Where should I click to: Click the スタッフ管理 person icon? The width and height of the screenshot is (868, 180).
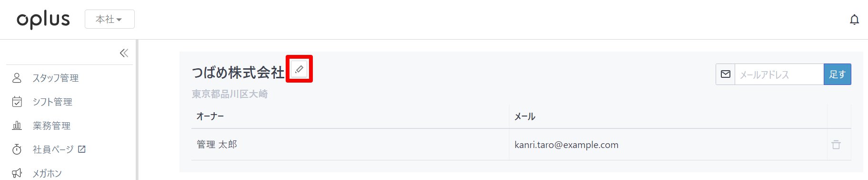(x=17, y=78)
